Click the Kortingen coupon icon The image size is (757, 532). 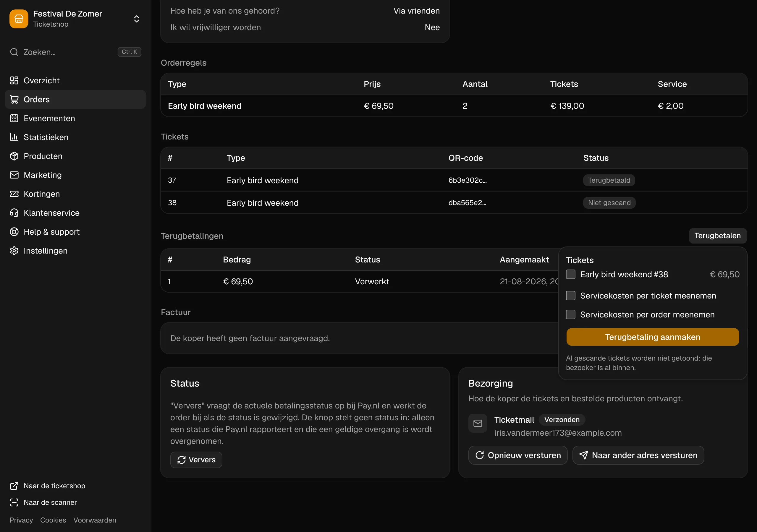click(14, 194)
